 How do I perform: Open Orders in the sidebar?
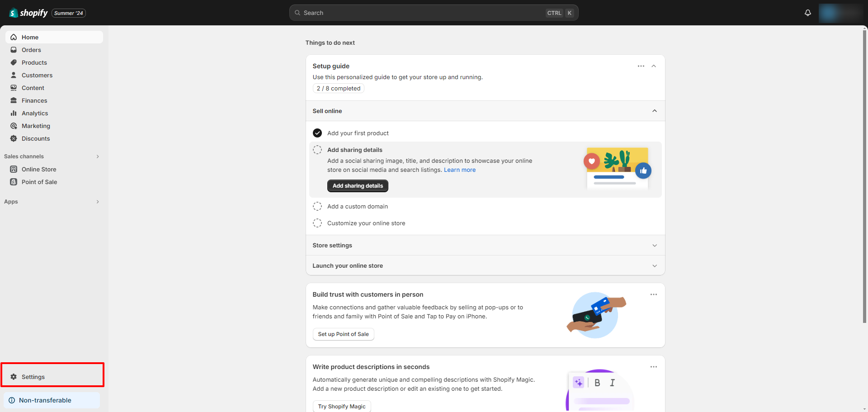pos(54,50)
